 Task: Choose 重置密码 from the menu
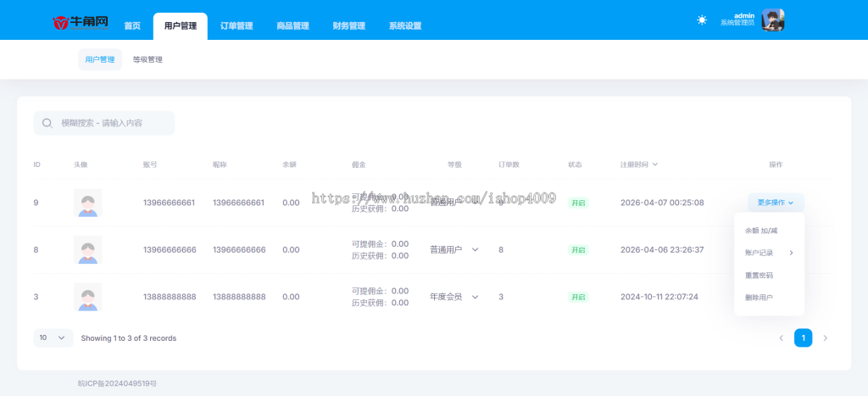[x=769, y=276]
